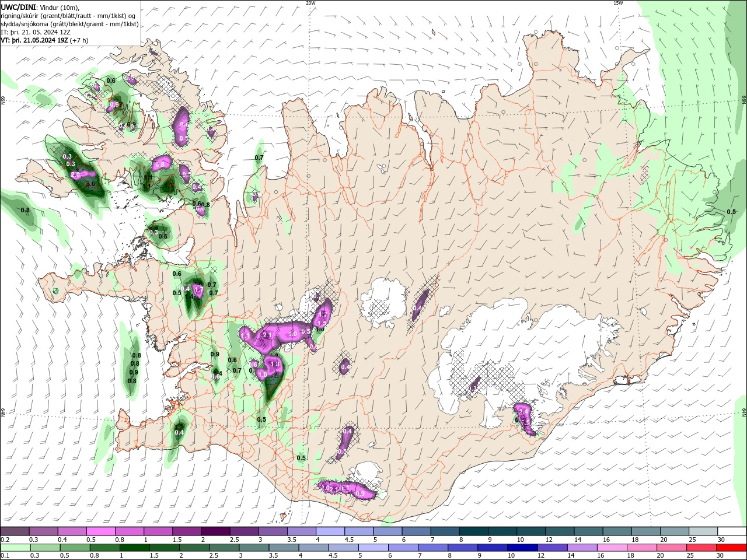This screenshot has width=747, height=560.
Task: Click the '3.0' precipitation value on the map
Action: pyautogui.click(x=90, y=184)
